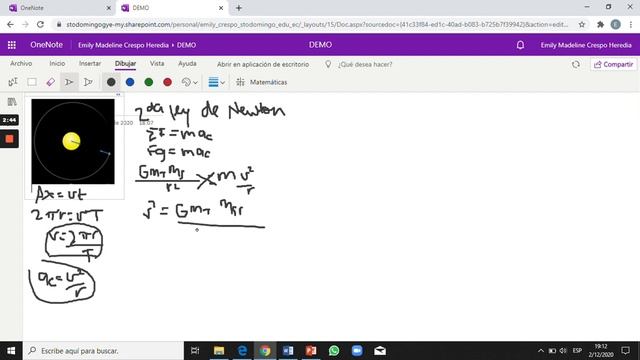Pick the blue ink color

[130, 82]
